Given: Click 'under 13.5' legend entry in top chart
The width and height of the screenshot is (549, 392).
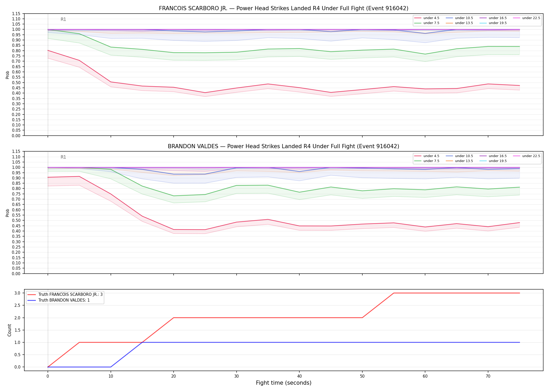Looking at the screenshot, I should pyautogui.click(x=459, y=23).
